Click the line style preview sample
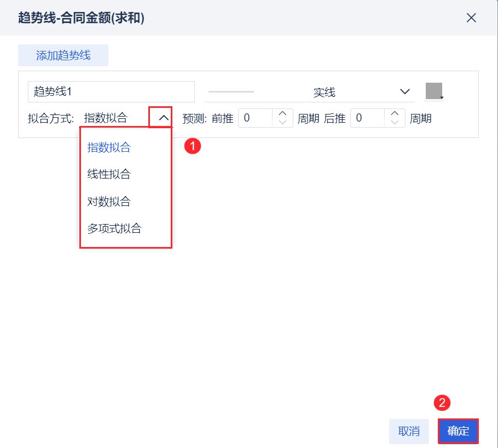Image resolution: width=498 pixels, height=448 pixels. (x=231, y=91)
